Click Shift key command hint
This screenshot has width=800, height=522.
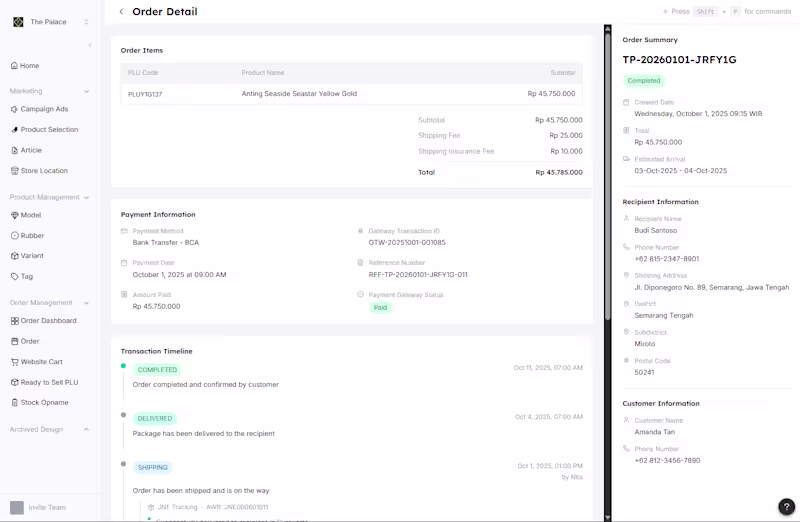tap(706, 11)
